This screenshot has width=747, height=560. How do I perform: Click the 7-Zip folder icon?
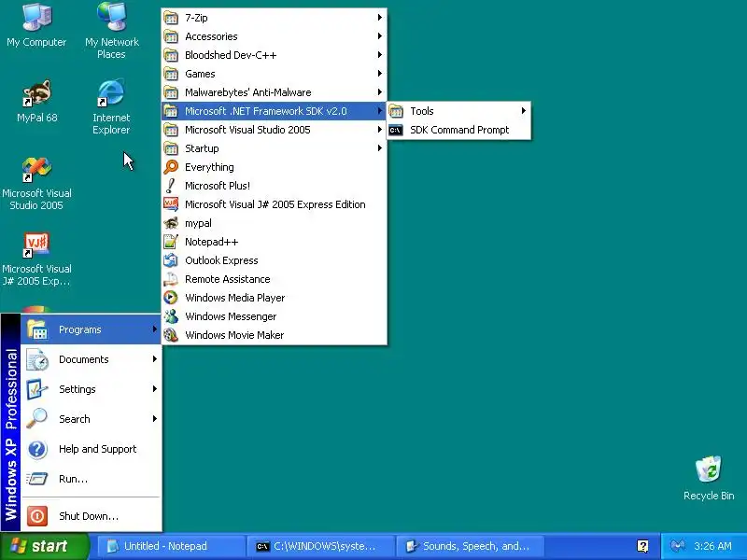tap(171, 18)
